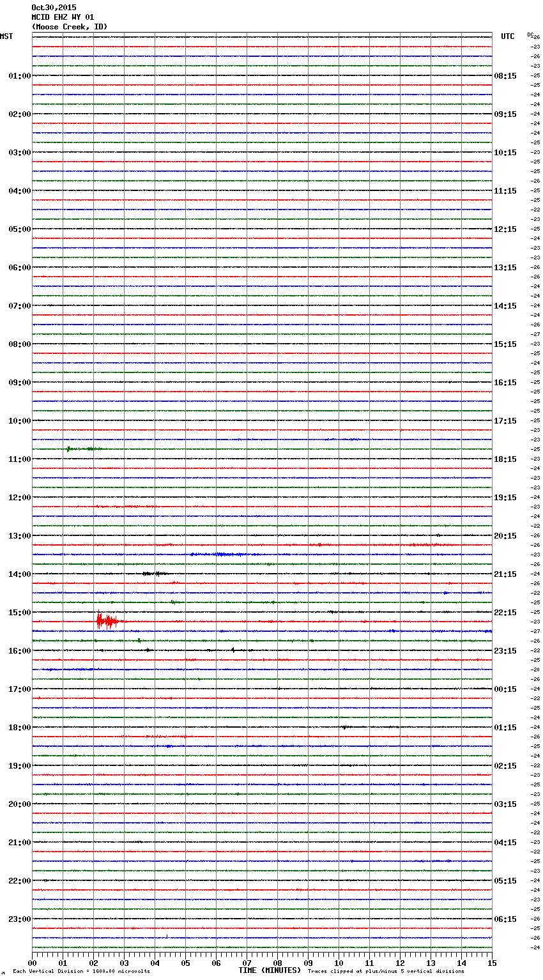Select the station code MCID EHZ WY 01

[x=63, y=17]
